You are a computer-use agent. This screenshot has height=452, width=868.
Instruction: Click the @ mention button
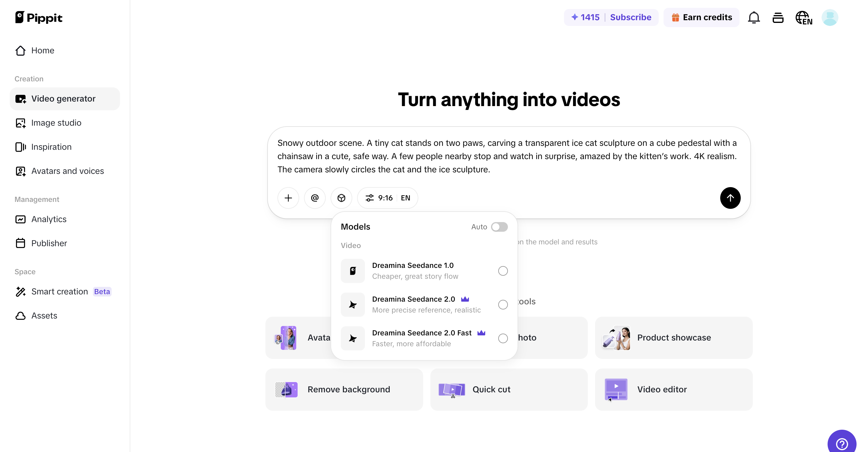point(315,198)
